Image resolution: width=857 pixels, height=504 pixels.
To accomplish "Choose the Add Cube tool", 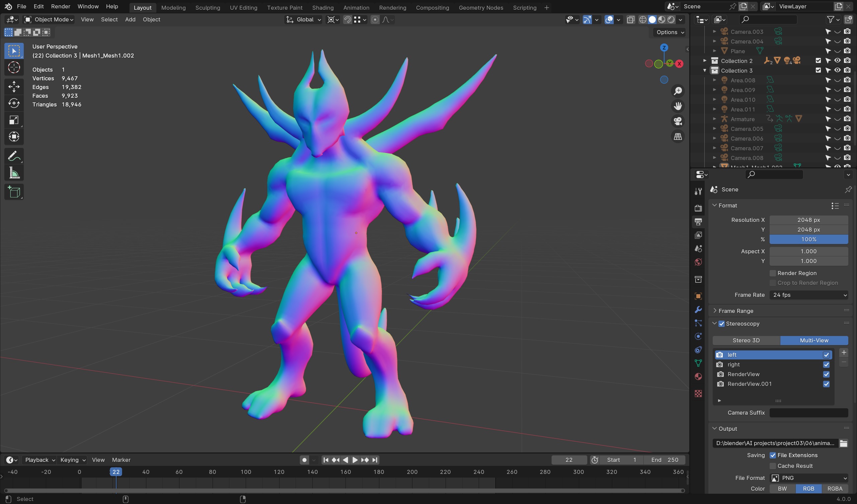I will click(14, 192).
